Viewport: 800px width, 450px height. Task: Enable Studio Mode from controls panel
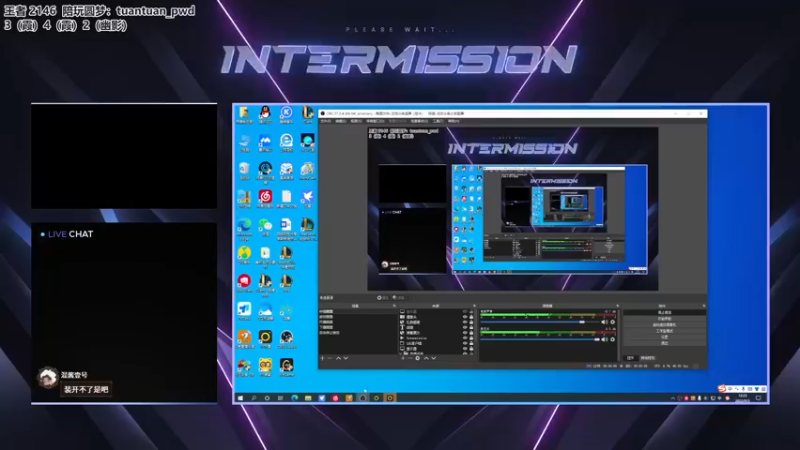[665, 331]
